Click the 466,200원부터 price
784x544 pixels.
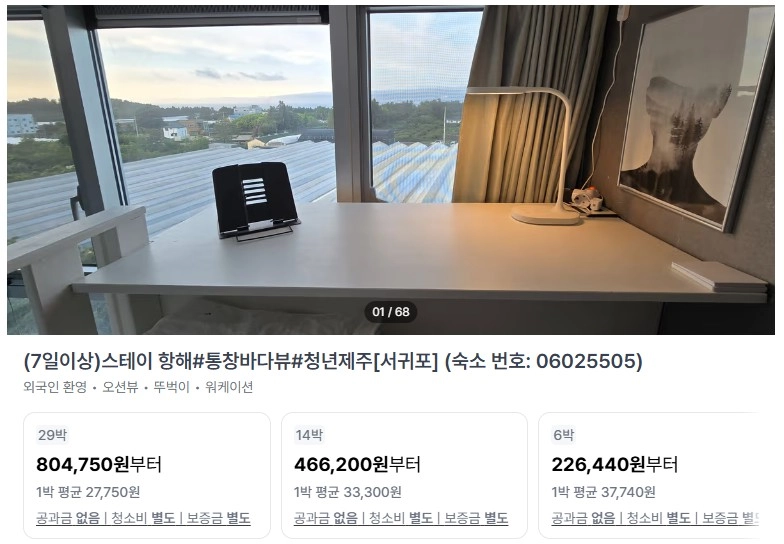tap(357, 464)
